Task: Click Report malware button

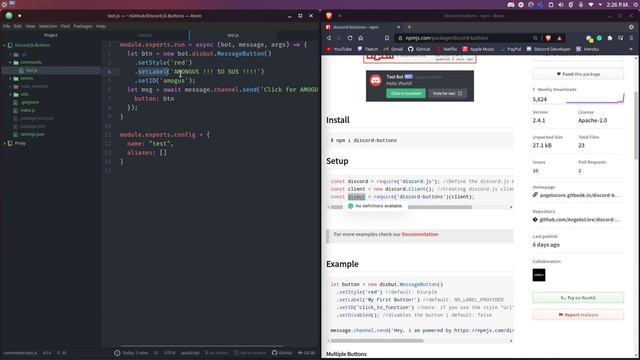Action: click(x=578, y=315)
